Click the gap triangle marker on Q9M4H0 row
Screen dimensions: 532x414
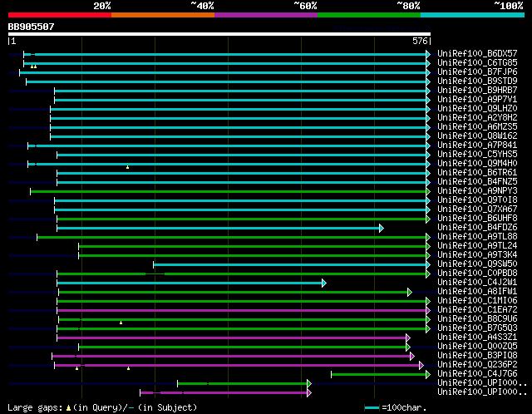click(x=127, y=167)
